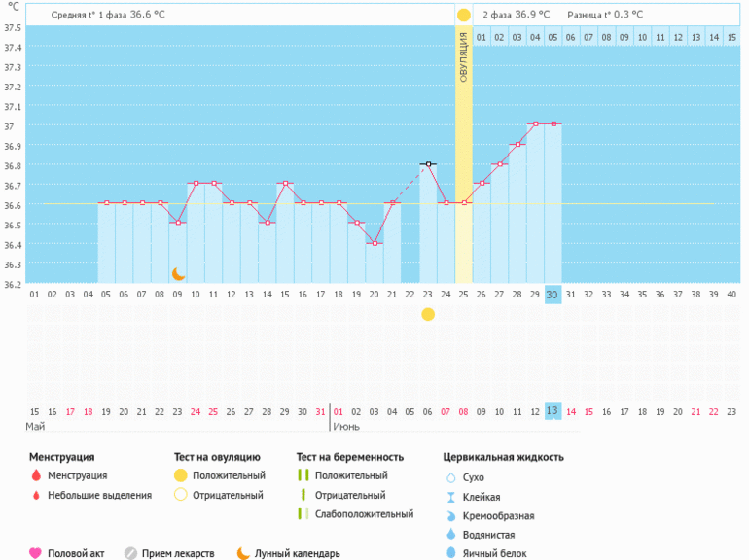This screenshot has width=749, height=560.
Task: Click the yellow sun icon beside 2 фаза
Action: pos(463,15)
